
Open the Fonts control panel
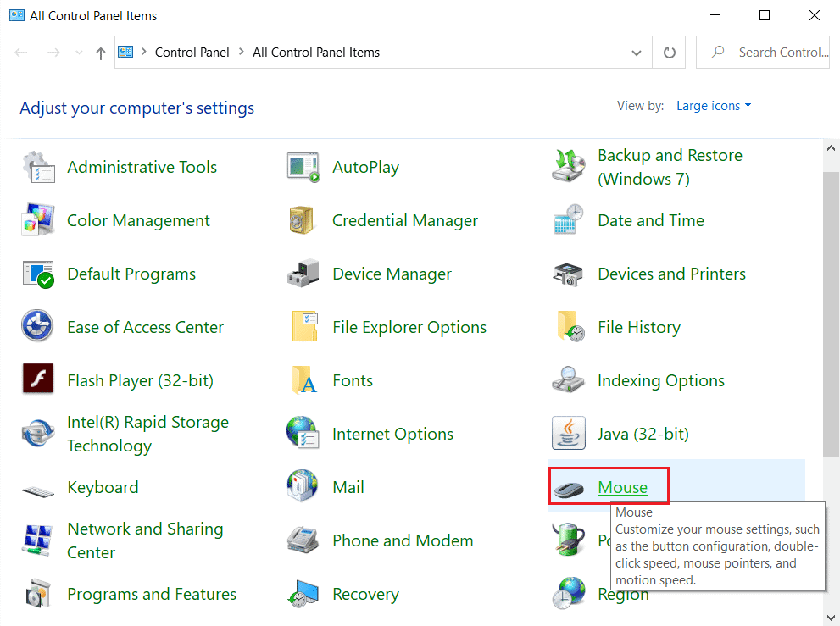(351, 380)
